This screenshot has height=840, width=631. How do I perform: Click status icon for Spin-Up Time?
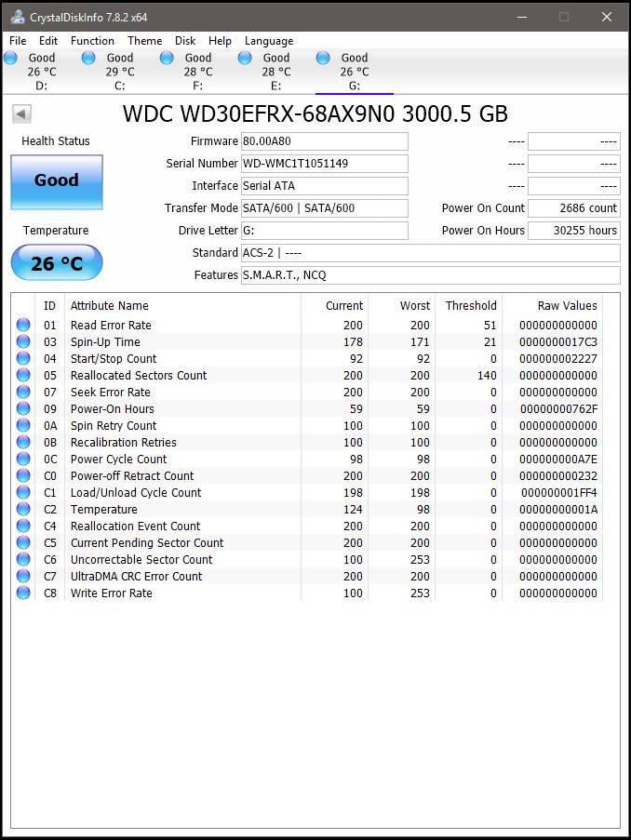[x=23, y=341]
